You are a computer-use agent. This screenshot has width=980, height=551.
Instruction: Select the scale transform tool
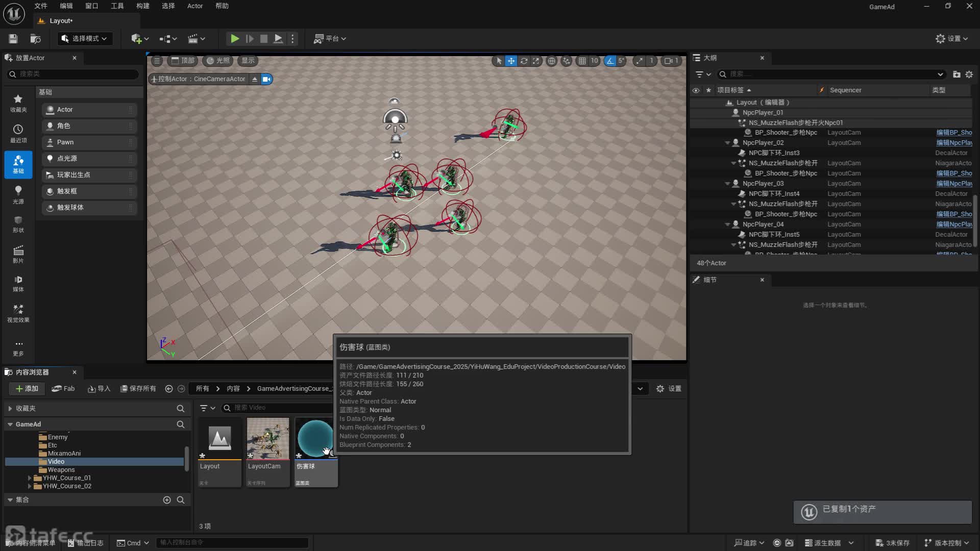535,61
